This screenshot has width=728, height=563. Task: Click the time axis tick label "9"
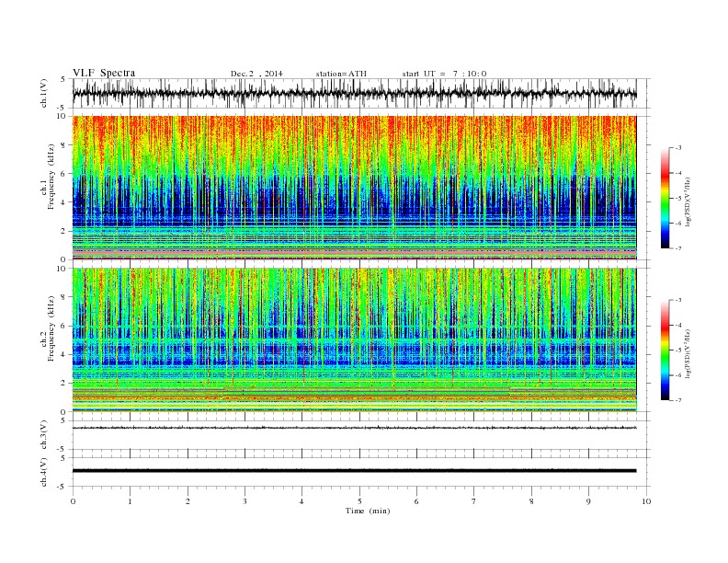[588, 501]
